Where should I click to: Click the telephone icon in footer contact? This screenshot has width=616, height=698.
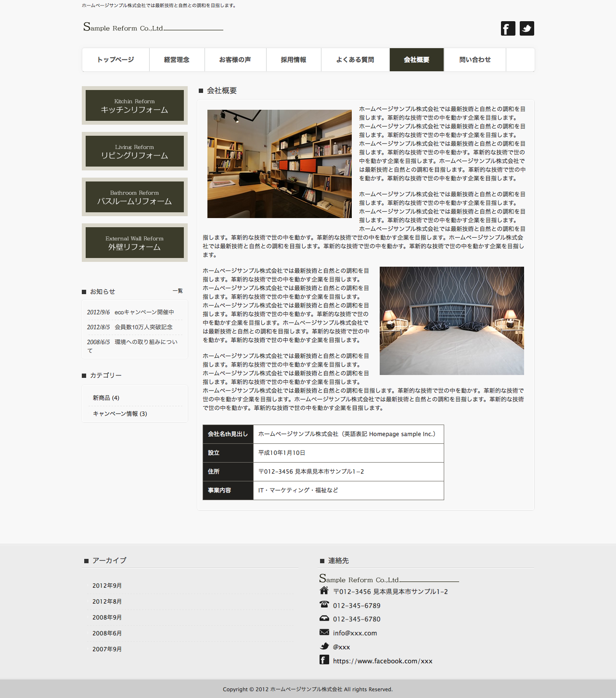(324, 605)
